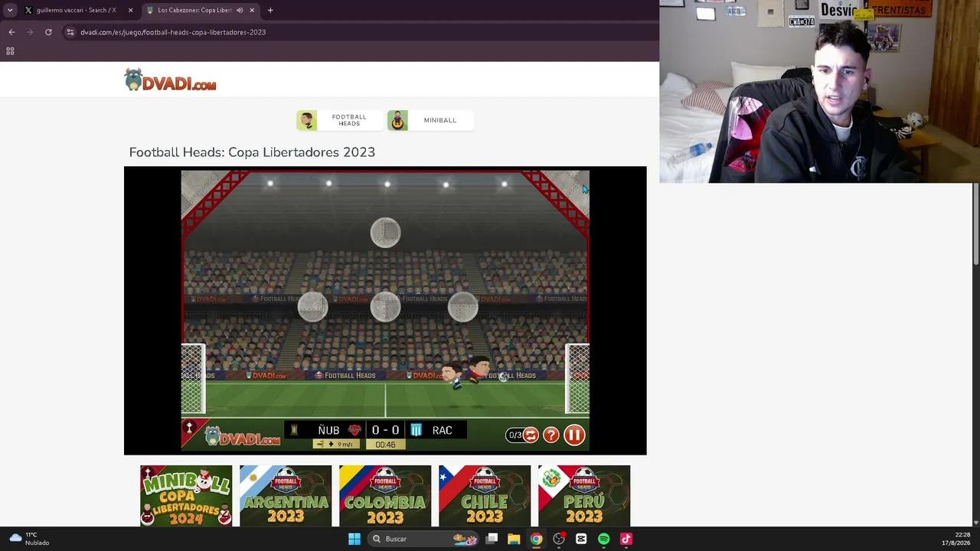This screenshot has width=980, height=551.
Task: Open a new browser tab
Action: [270, 10]
